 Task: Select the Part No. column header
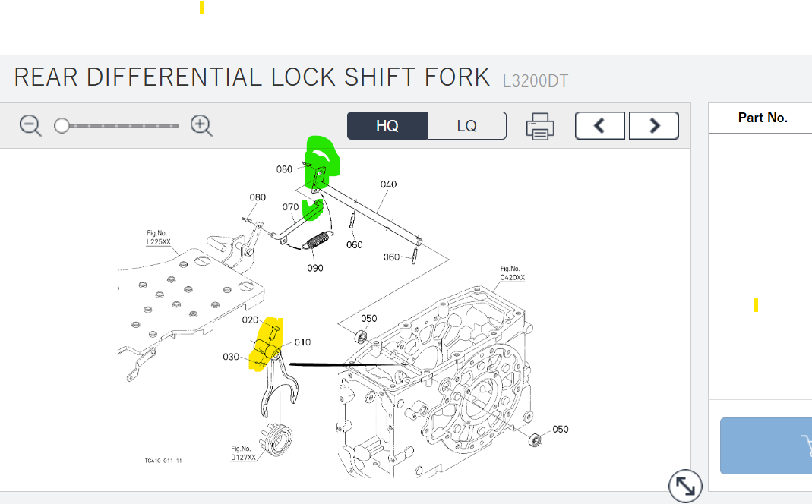(762, 118)
